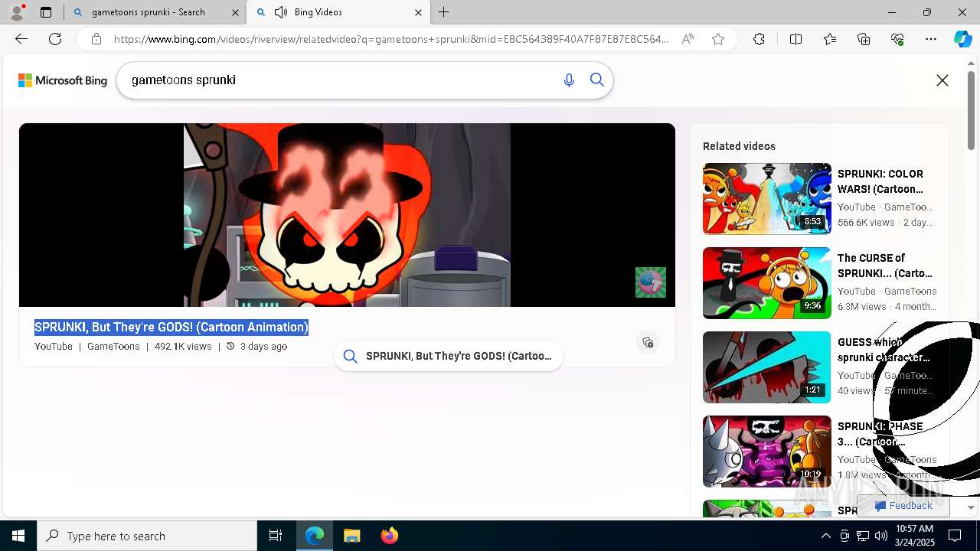The image size is (980, 551).
Task: Open Collections icon in toolbar
Action: click(x=864, y=39)
